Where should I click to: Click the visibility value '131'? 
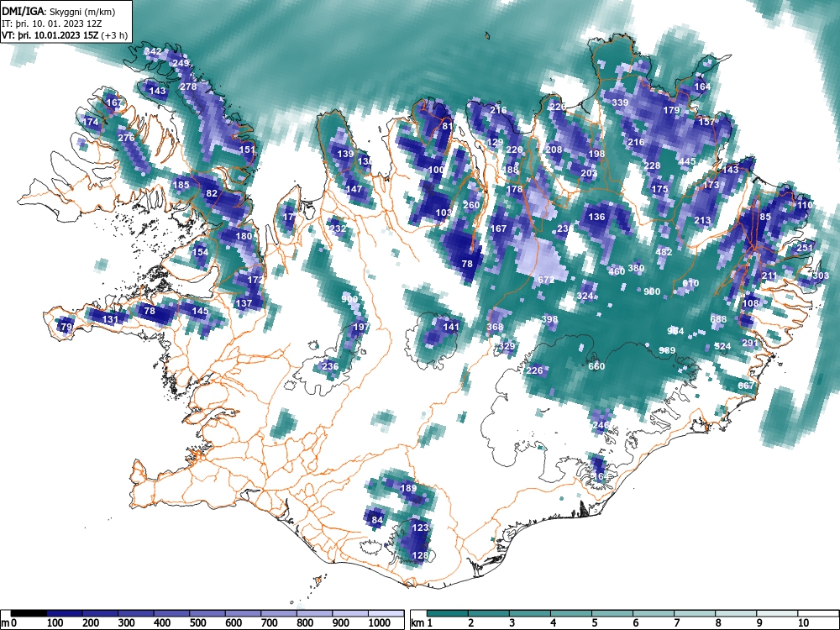[x=110, y=319]
